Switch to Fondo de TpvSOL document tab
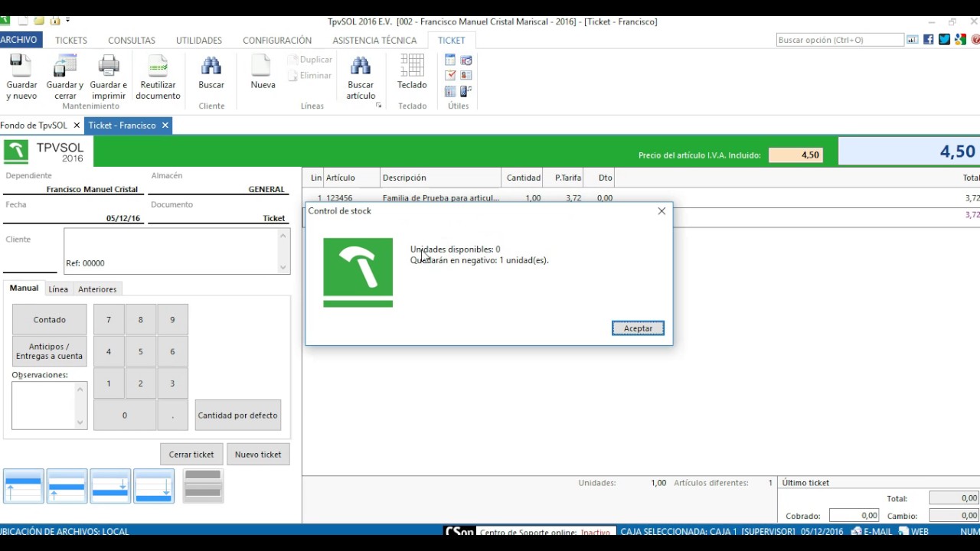The image size is (980, 551). (34, 126)
